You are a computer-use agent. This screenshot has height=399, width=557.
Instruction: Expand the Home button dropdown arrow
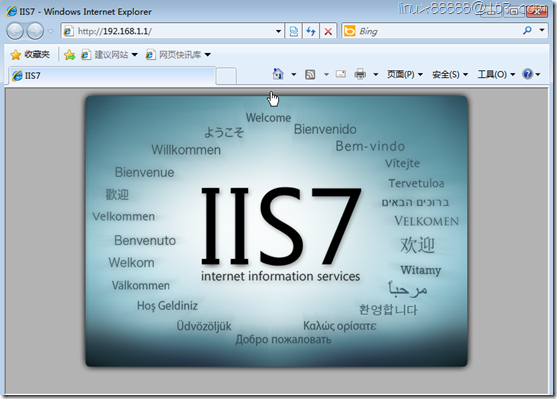coord(293,74)
